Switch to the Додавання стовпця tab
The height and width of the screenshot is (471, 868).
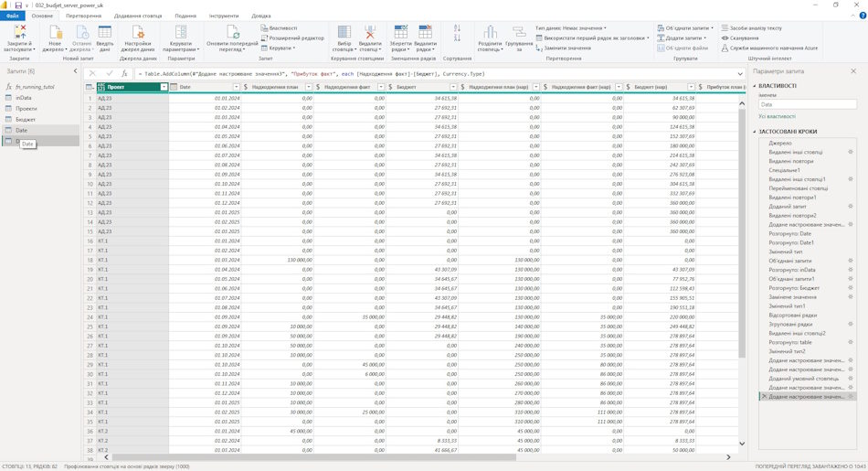pos(138,16)
